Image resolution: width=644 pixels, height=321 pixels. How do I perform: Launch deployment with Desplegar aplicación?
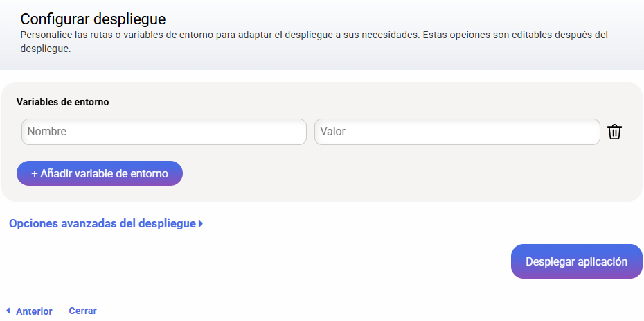(577, 261)
